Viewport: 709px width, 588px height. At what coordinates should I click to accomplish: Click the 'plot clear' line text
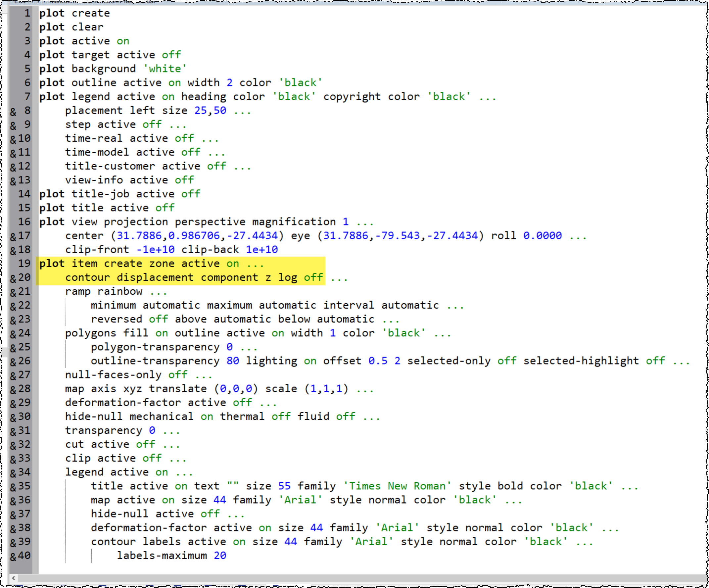point(71,27)
